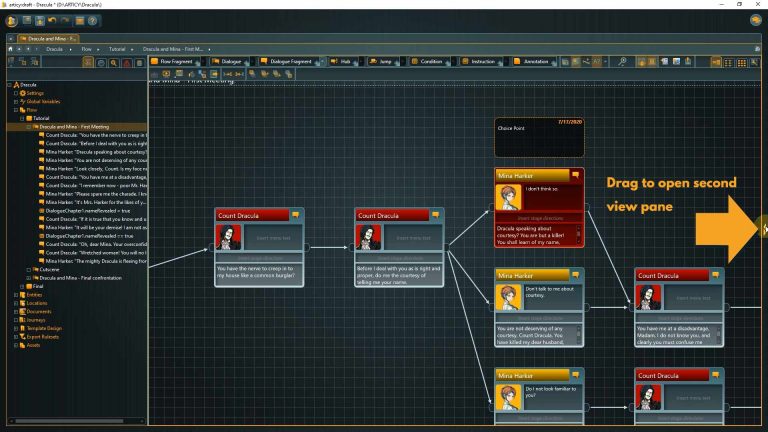768x432 pixels.
Task: Click the second view pane handle on right edge
Action: (765, 228)
